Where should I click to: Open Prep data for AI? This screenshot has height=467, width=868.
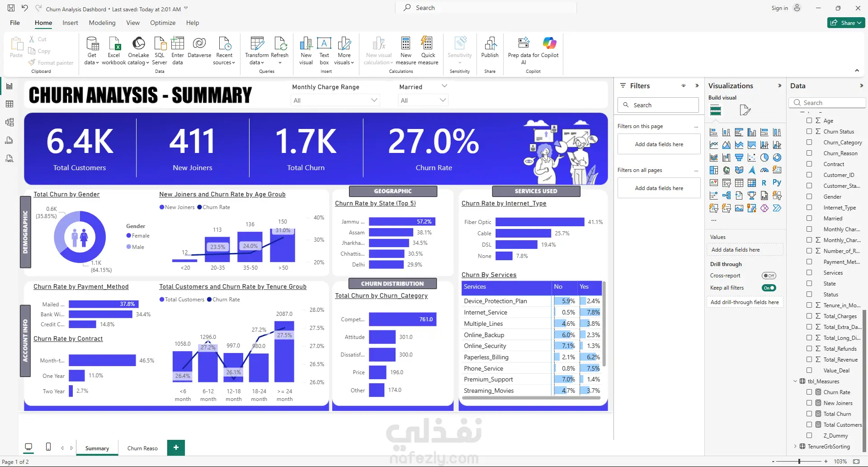(x=524, y=51)
